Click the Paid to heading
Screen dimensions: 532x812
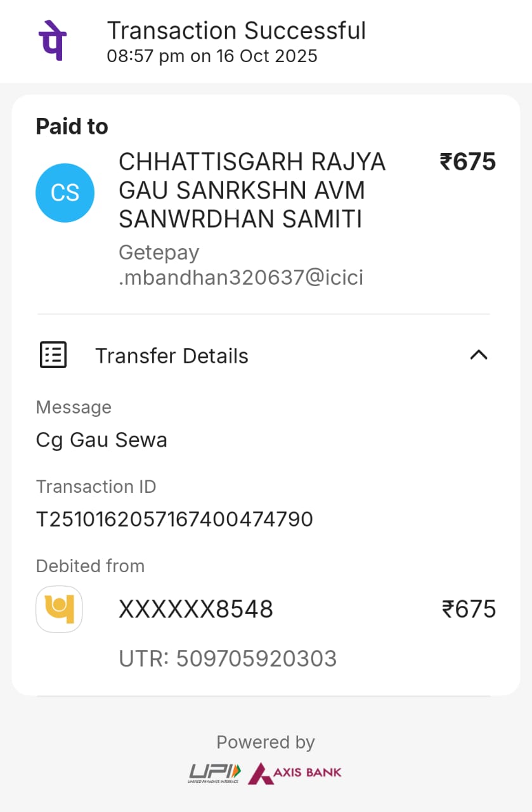(x=72, y=127)
